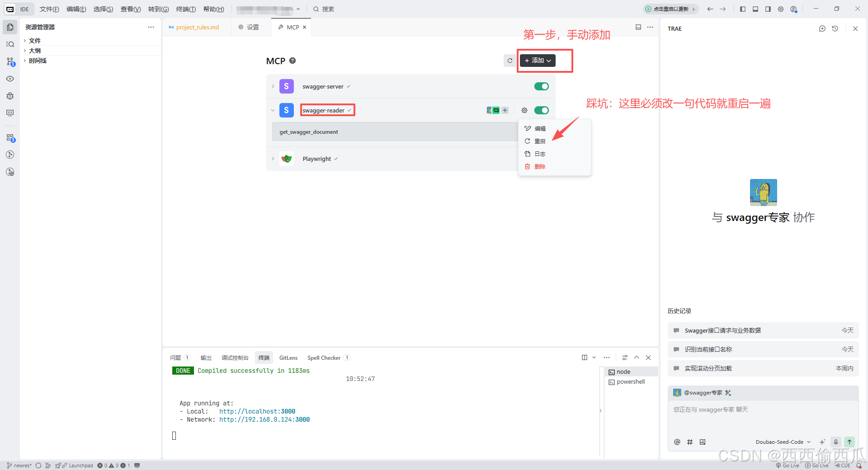
Task: Open the Run and Debug bug icon
Action: click(10, 96)
